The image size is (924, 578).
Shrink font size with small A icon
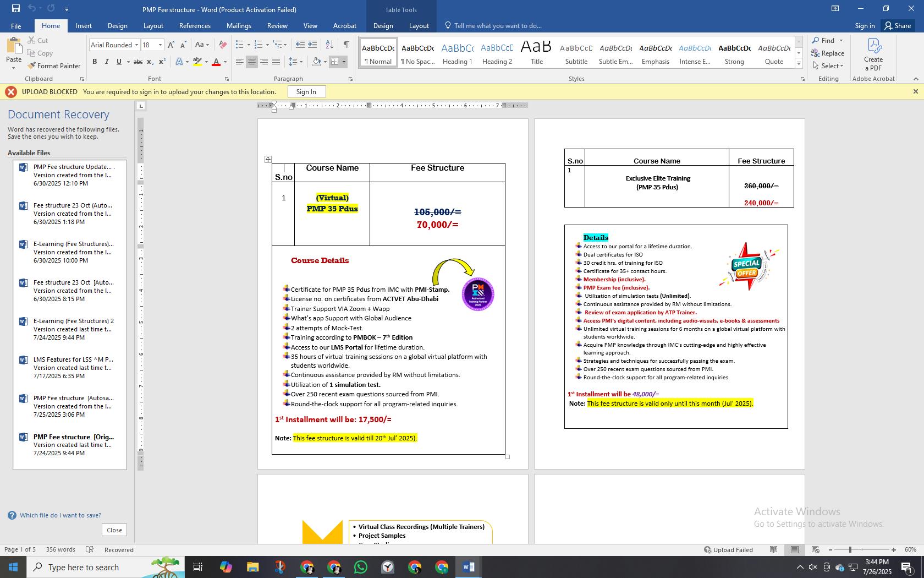183,45
